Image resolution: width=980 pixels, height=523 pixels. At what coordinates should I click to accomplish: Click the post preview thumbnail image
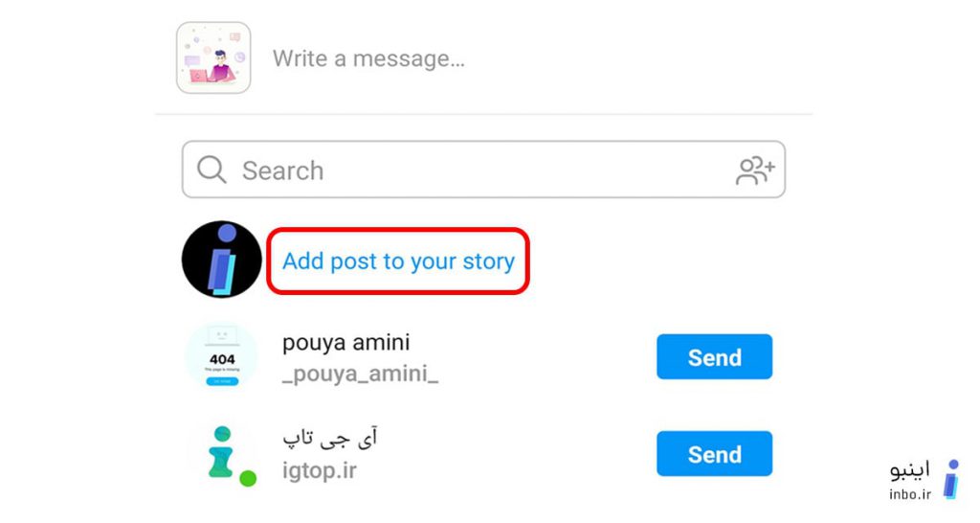(x=213, y=57)
